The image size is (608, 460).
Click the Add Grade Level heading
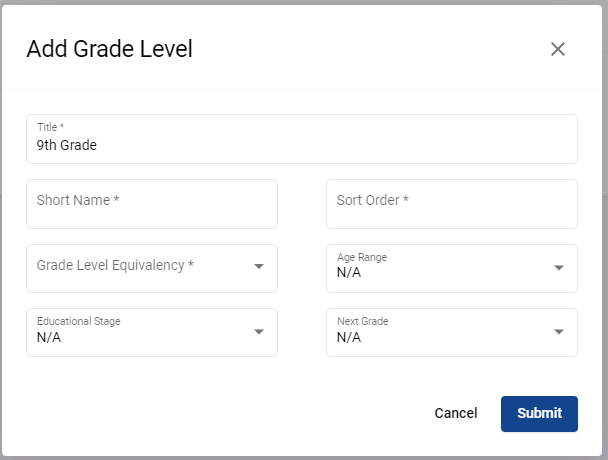click(x=109, y=49)
